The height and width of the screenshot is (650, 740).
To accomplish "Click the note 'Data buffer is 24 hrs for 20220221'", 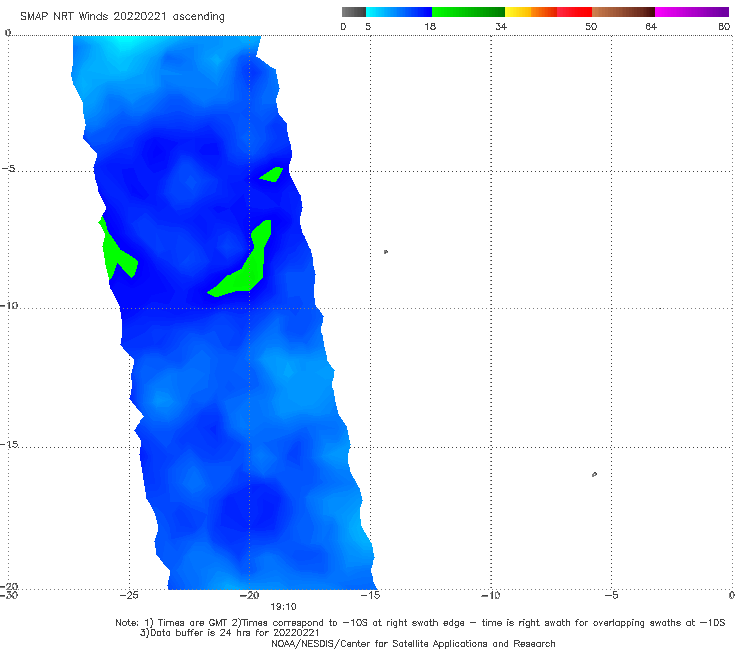I will (x=229, y=633).
